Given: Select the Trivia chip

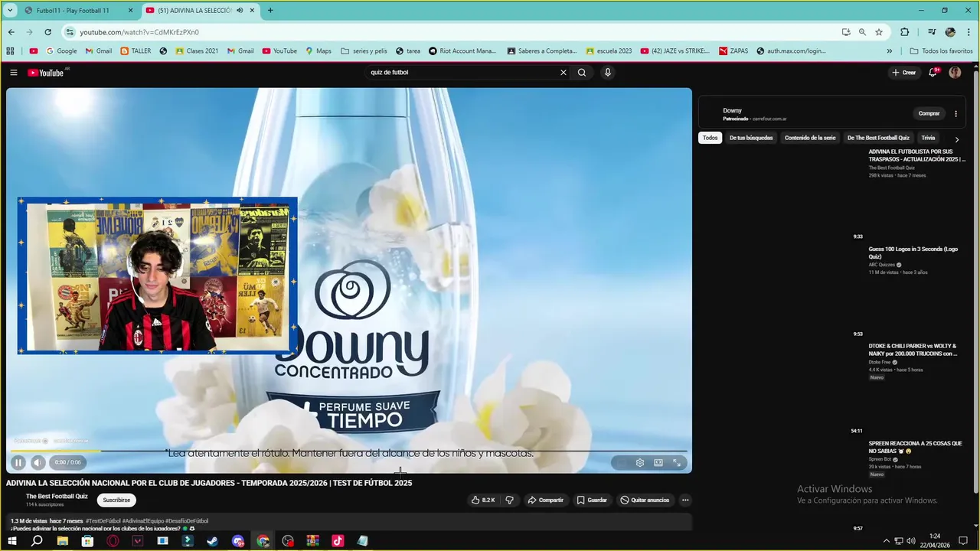Looking at the screenshot, I should pyautogui.click(x=928, y=138).
